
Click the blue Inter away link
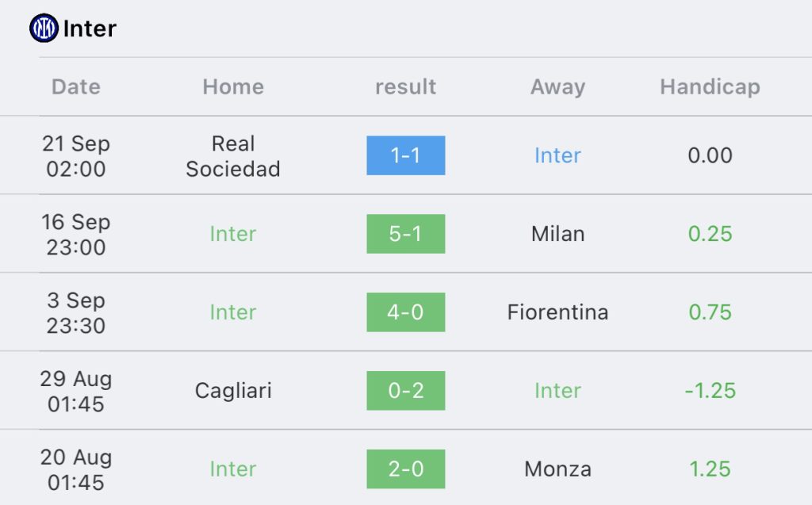pos(557,155)
